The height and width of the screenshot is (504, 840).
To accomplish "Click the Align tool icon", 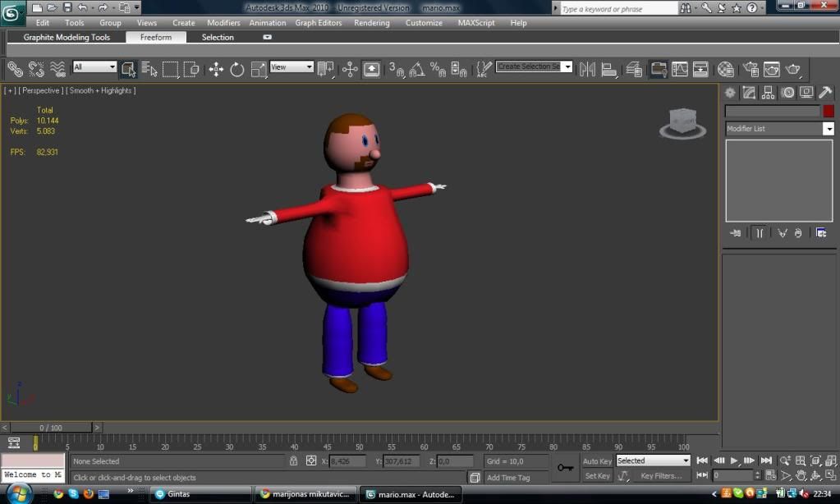I will point(608,69).
